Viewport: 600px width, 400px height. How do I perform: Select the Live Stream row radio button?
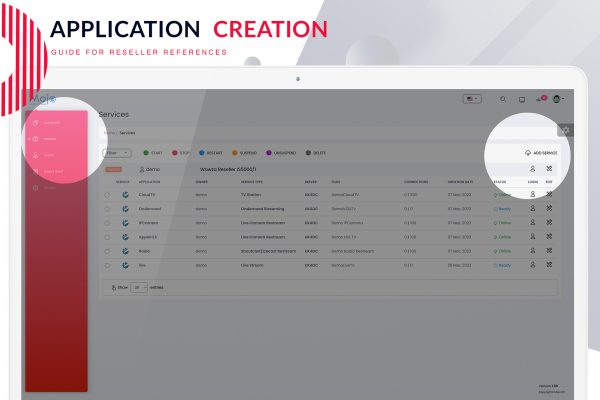107,265
